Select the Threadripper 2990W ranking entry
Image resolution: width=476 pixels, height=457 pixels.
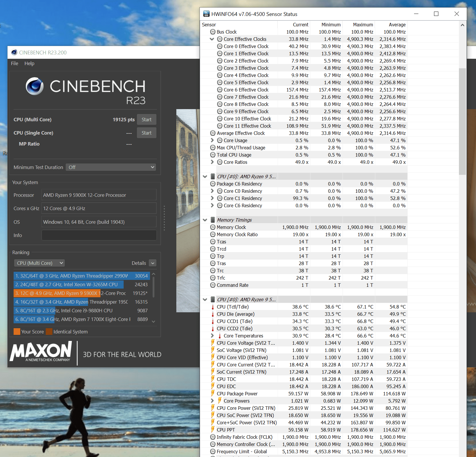pyautogui.click(x=82, y=276)
